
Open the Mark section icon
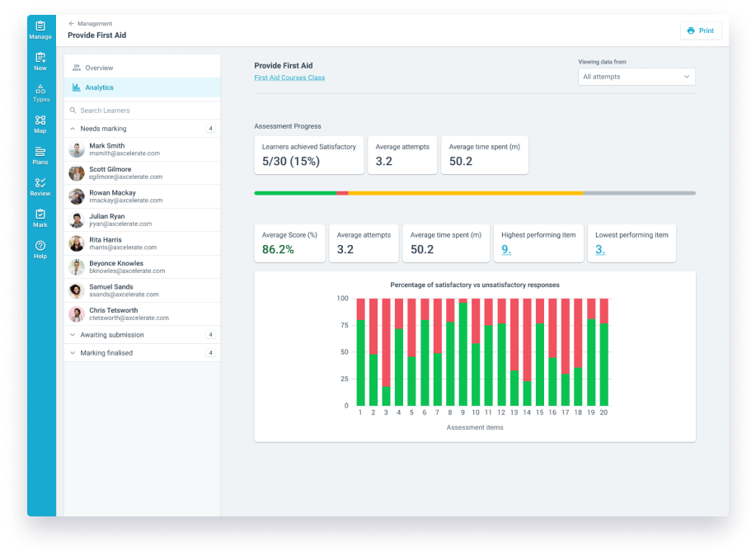pyautogui.click(x=40, y=218)
